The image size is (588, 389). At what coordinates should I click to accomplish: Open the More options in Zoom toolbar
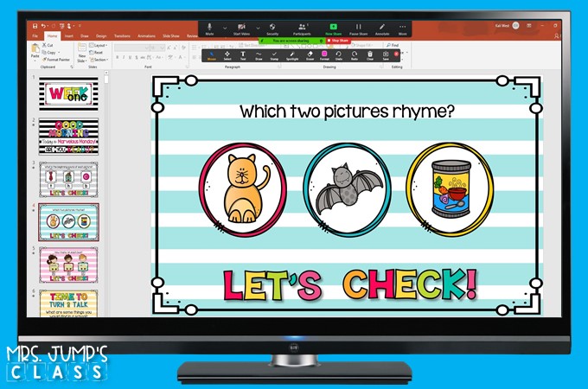pos(402,29)
